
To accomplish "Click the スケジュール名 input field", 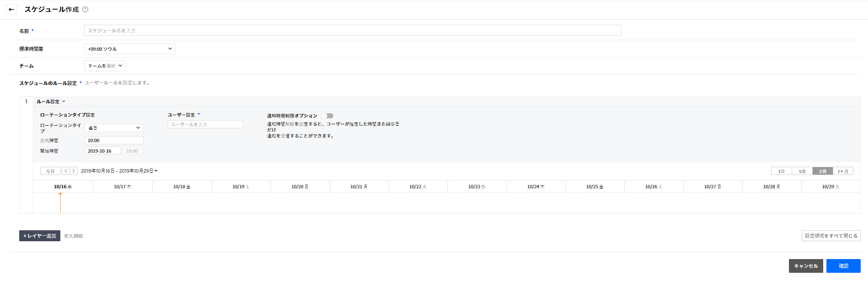I will tap(352, 31).
